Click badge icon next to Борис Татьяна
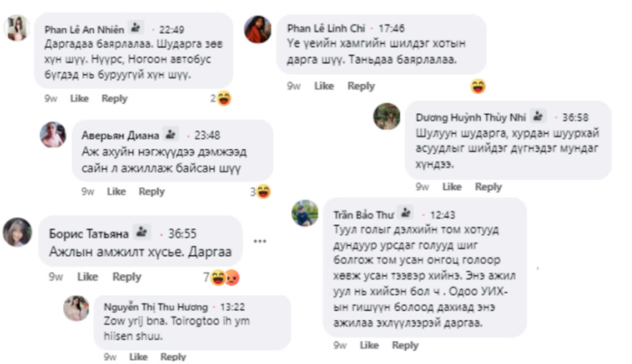632x364 pixels. [142, 232]
